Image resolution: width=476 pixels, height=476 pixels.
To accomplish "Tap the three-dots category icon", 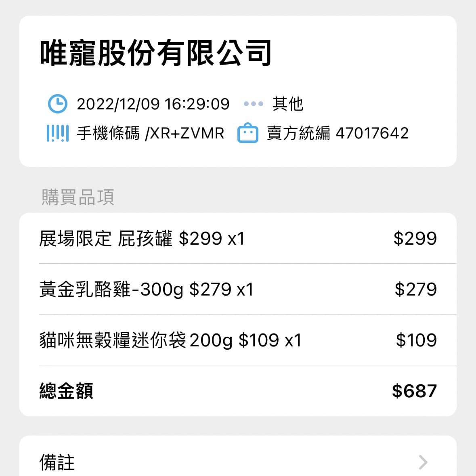I will (254, 104).
